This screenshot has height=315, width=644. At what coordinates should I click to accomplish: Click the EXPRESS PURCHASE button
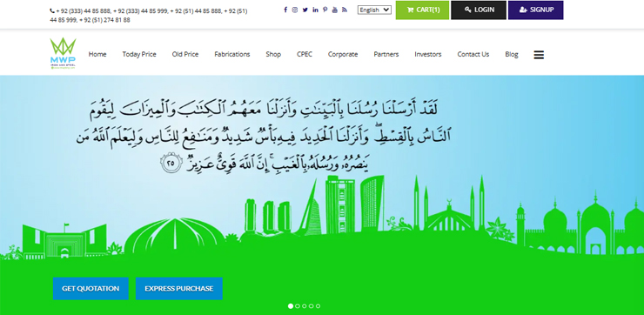click(x=179, y=288)
